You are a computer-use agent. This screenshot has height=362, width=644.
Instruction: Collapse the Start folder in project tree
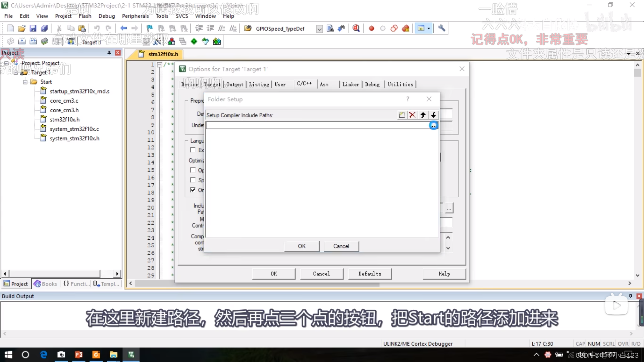point(25,82)
